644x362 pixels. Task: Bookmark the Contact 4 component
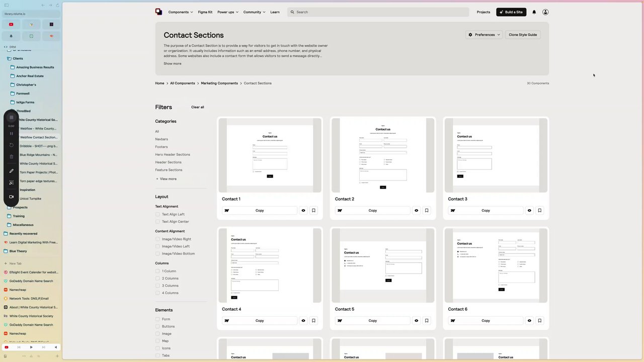(313, 321)
